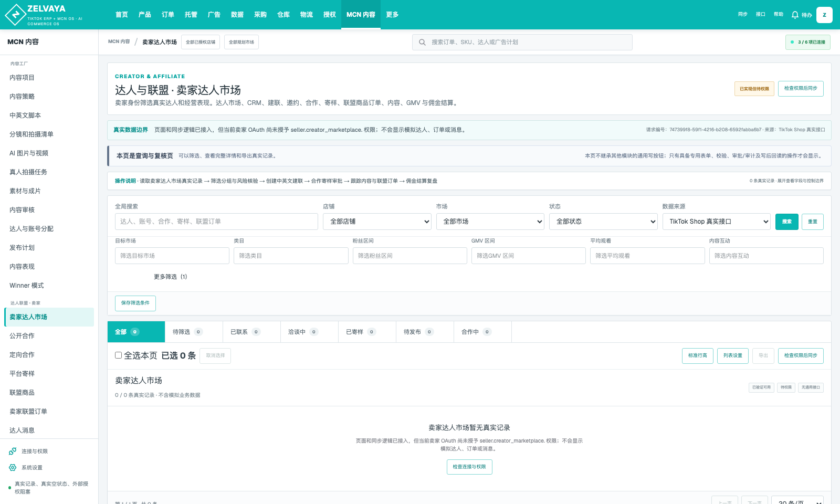Open the 市场 dropdown 全部市场
This screenshot has height=504, width=840.
pos(490,222)
